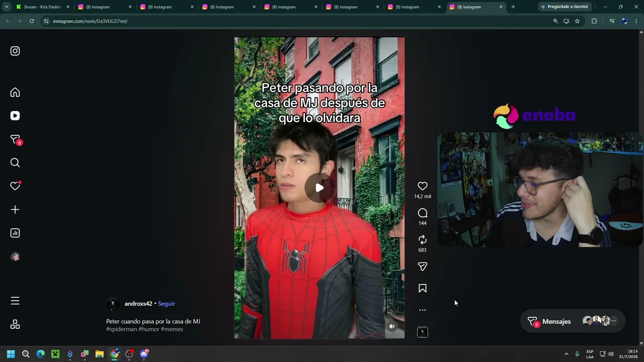Repost the reel
The width and height of the screenshot is (644, 362).
click(x=423, y=240)
